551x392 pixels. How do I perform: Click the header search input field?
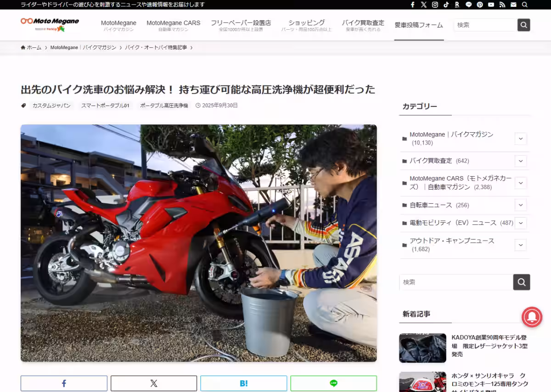pos(484,25)
